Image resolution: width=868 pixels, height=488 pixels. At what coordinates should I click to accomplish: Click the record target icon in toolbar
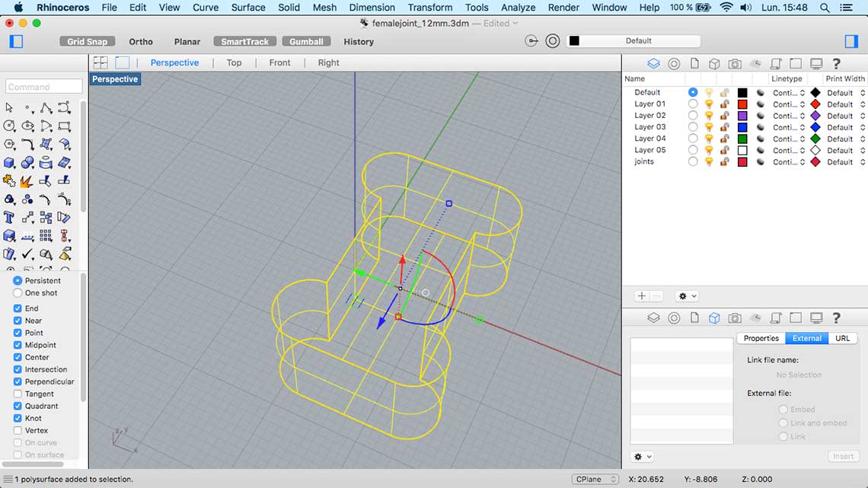[x=553, y=41]
